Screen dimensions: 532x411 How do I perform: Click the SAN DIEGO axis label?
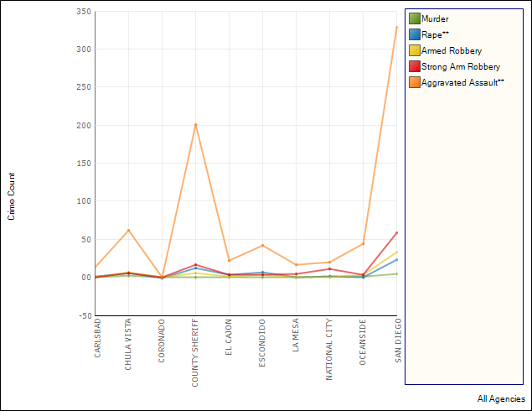point(397,340)
